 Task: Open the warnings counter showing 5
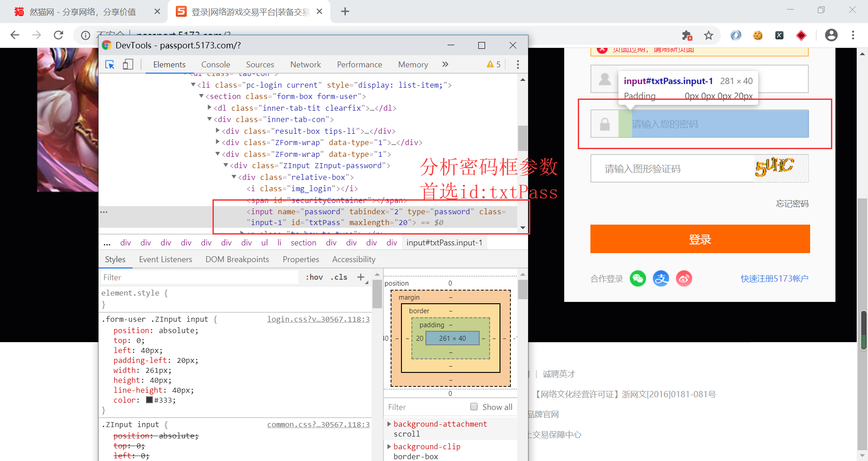click(494, 64)
